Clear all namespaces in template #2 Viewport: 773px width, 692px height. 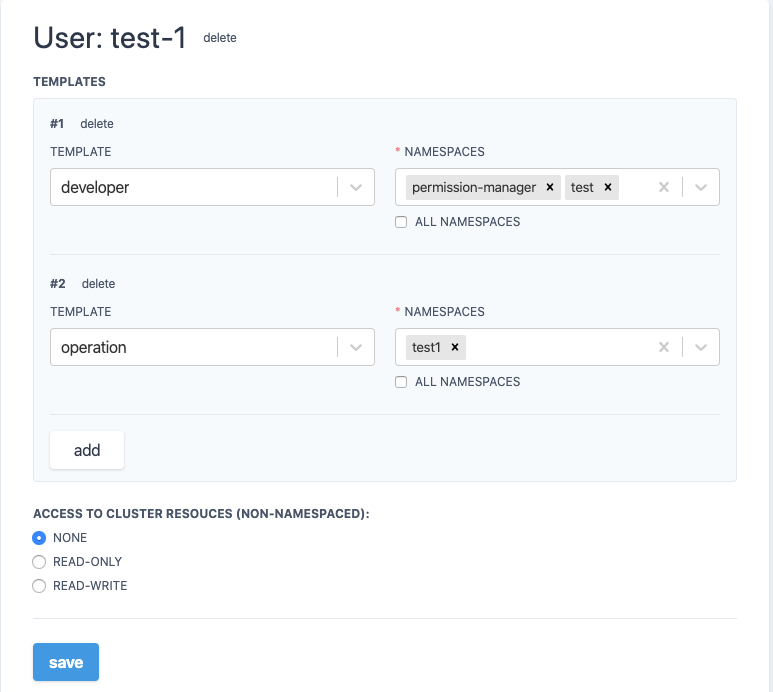click(x=663, y=347)
